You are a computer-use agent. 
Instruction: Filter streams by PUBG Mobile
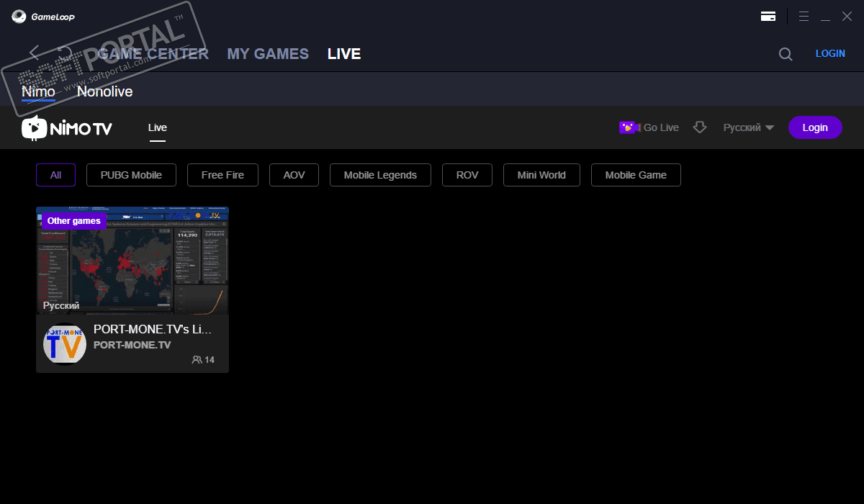[x=131, y=175]
